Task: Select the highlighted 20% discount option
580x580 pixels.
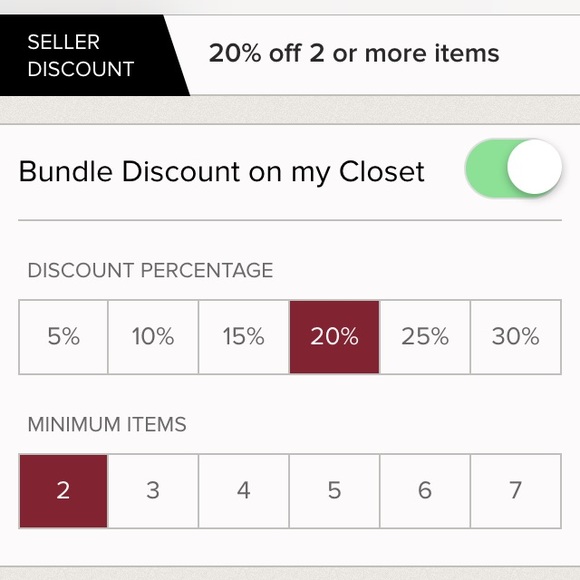Action: pos(334,337)
